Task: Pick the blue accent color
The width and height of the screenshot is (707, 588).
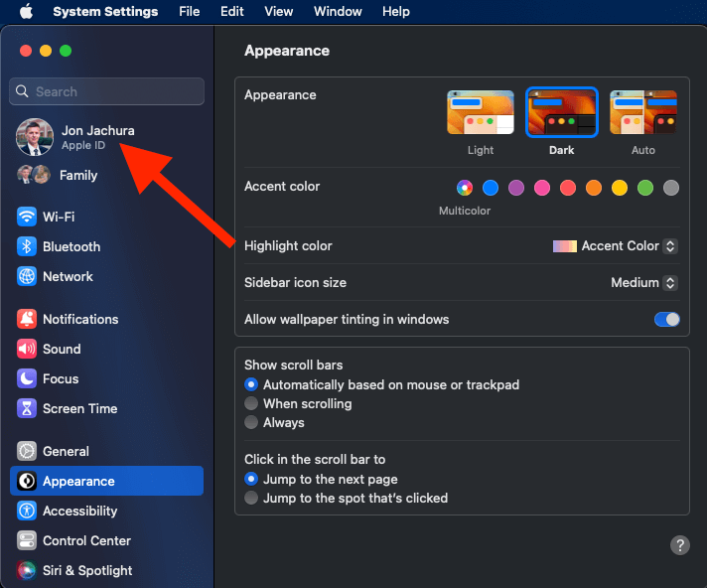Action: coord(491,188)
